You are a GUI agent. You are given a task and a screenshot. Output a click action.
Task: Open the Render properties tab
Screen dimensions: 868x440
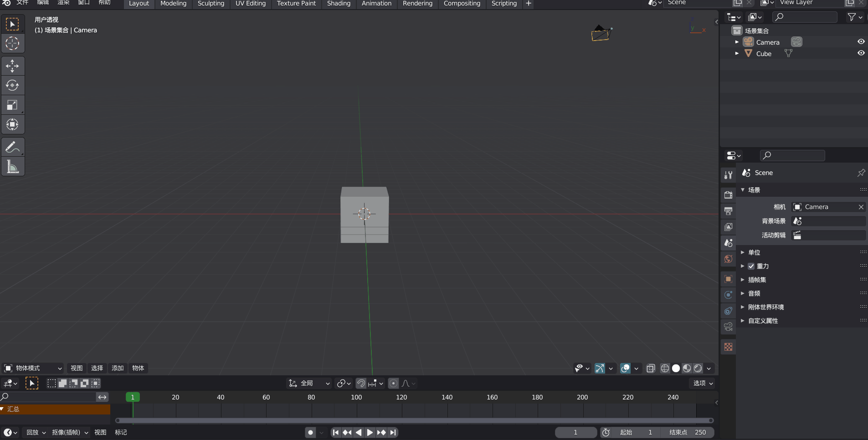pos(728,195)
